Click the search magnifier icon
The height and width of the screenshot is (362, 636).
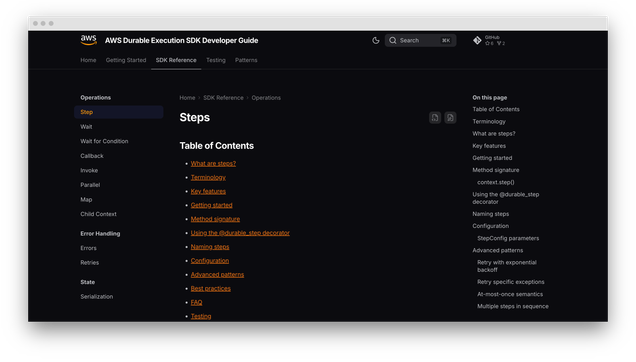click(393, 40)
